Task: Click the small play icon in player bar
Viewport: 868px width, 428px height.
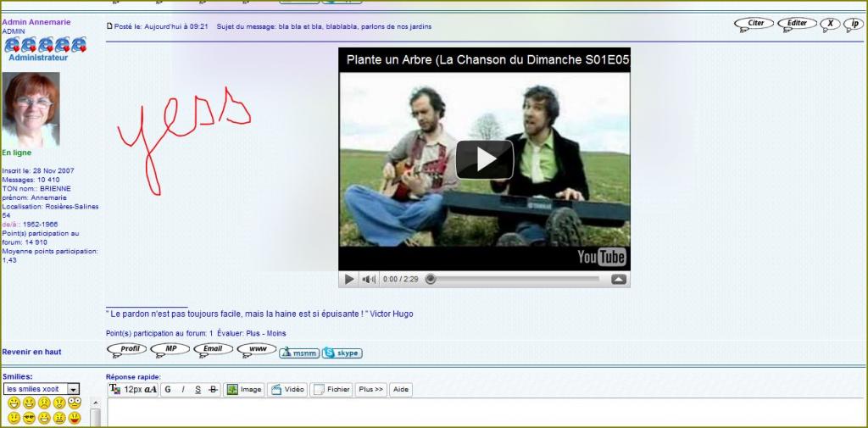Action: point(349,279)
